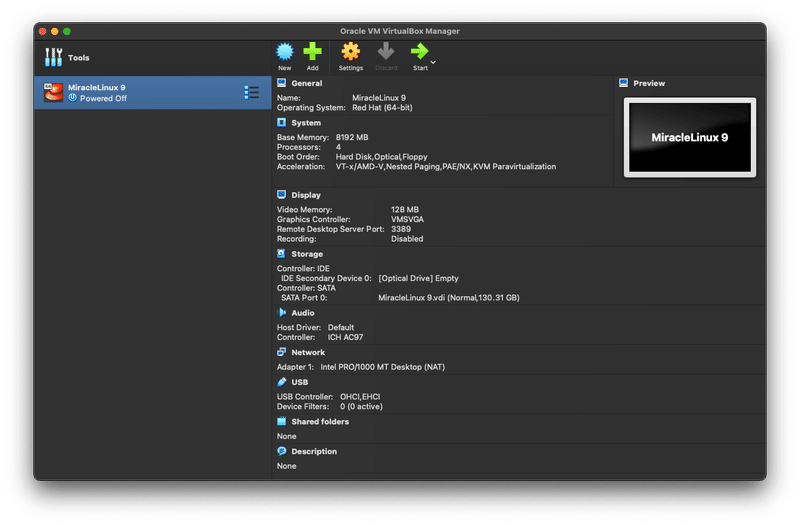Click the Hard Disk, Optical, Floppy boot order

pyautogui.click(x=382, y=157)
